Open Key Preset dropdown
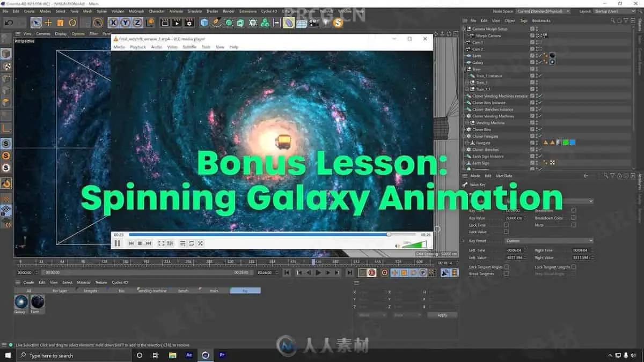Image resolution: width=644 pixels, height=362 pixels. tap(549, 241)
